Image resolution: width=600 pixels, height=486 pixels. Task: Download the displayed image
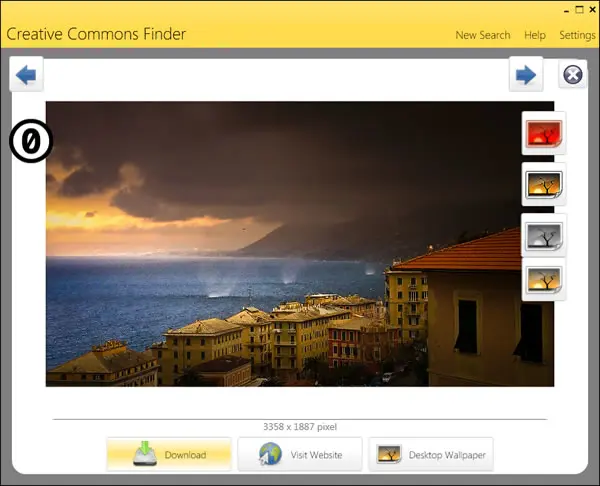(x=169, y=455)
